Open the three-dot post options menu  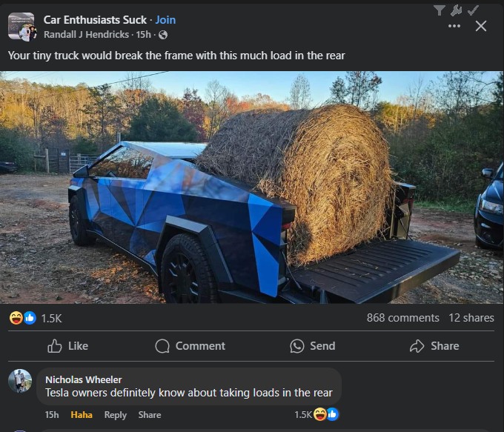pos(454,26)
